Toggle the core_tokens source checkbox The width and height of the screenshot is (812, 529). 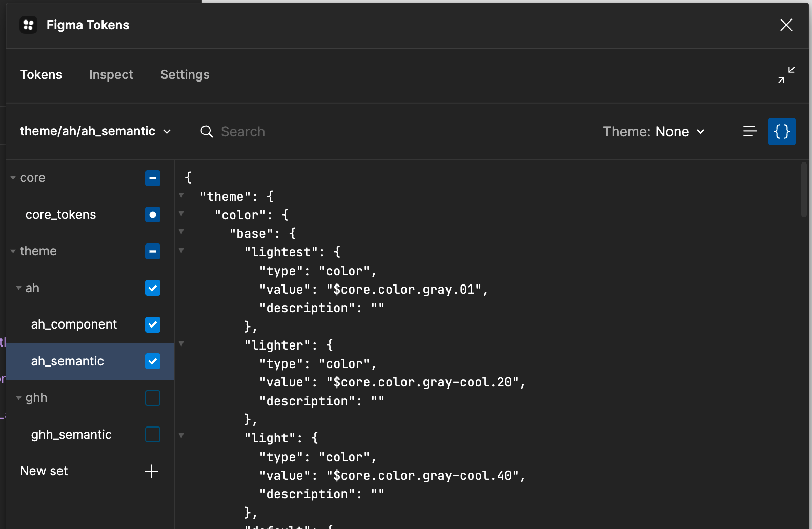153,215
